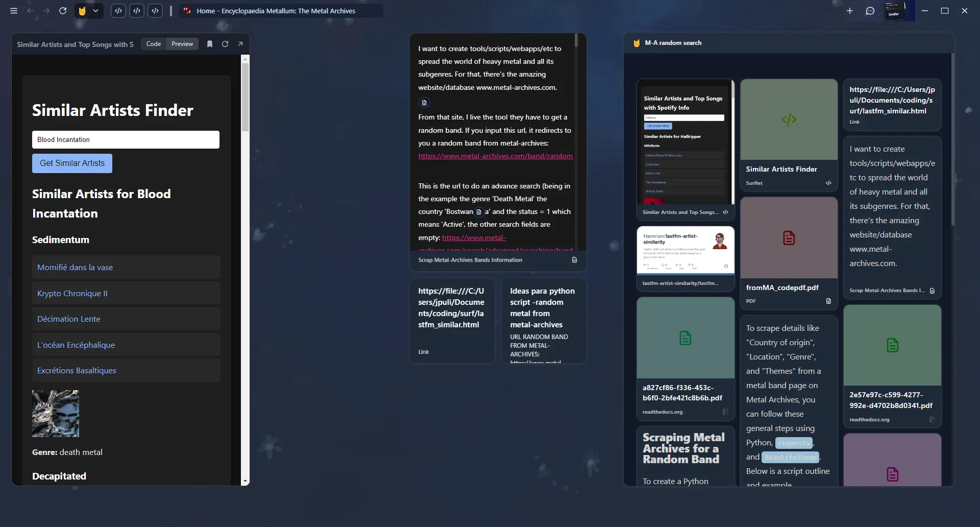The width and height of the screenshot is (980, 527).
Task: Open the Similar stack thumbnail in top bar
Action: click(895, 11)
